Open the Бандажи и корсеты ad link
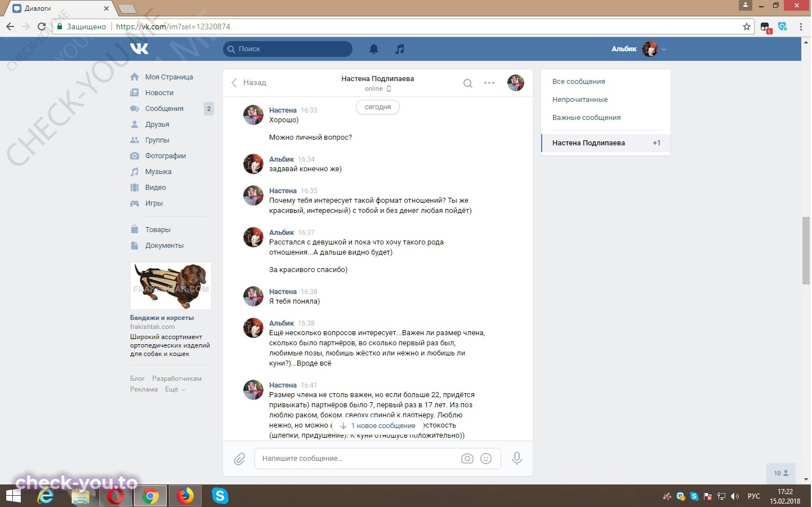The height and width of the screenshot is (507, 812). tap(162, 318)
